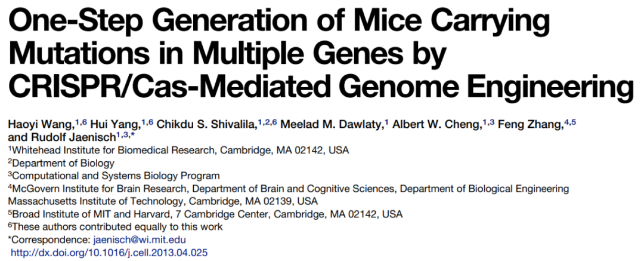Open the dx.doi.org article DOI link

coord(109,253)
